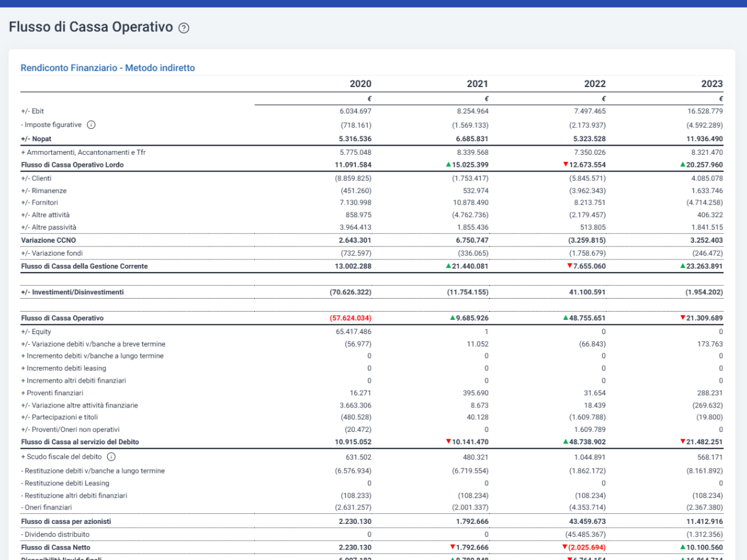The height and width of the screenshot is (560, 747).
Task: Select Oneri finanziari value (4.353.714)
Action: click(586, 507)
